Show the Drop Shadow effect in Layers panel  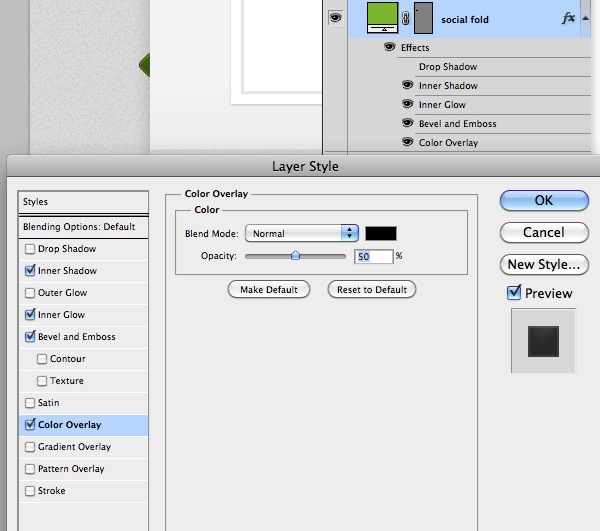[408, 67]
